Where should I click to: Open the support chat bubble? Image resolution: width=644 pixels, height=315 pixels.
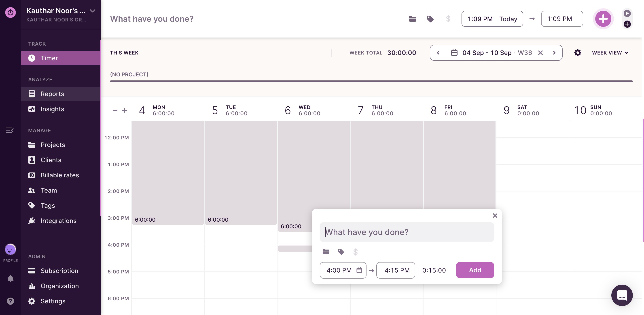pyautogui.click(x=622, y=295)
